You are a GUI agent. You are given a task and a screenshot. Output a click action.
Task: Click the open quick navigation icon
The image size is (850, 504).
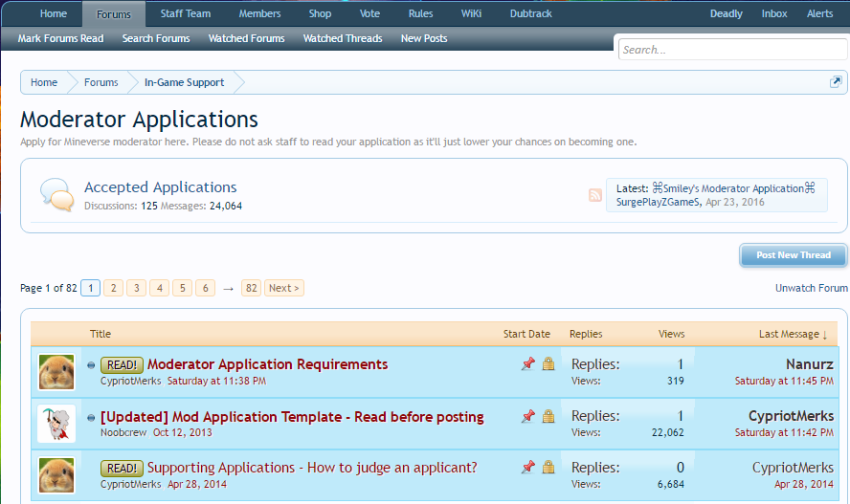tap(835, 82)
